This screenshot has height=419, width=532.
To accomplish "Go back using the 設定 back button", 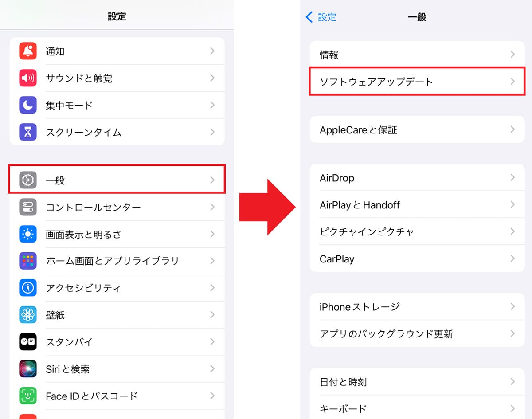I will (x=321, y=17).
